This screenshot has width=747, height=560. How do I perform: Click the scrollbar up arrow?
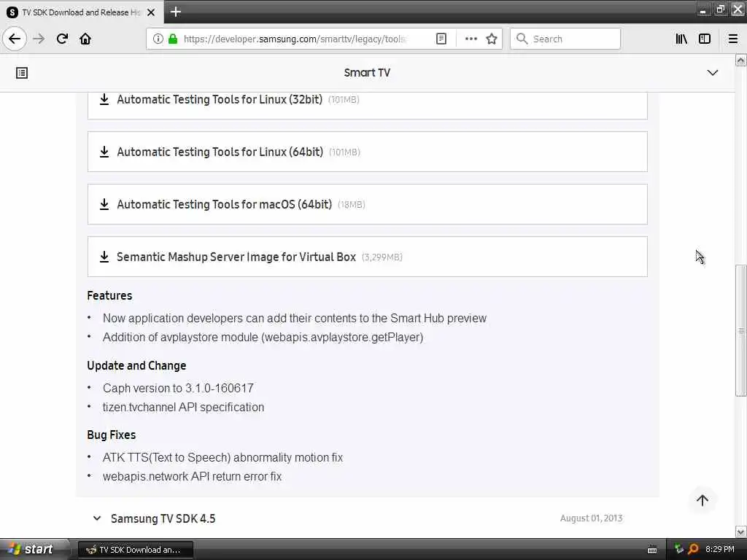(x=741, y=60)
